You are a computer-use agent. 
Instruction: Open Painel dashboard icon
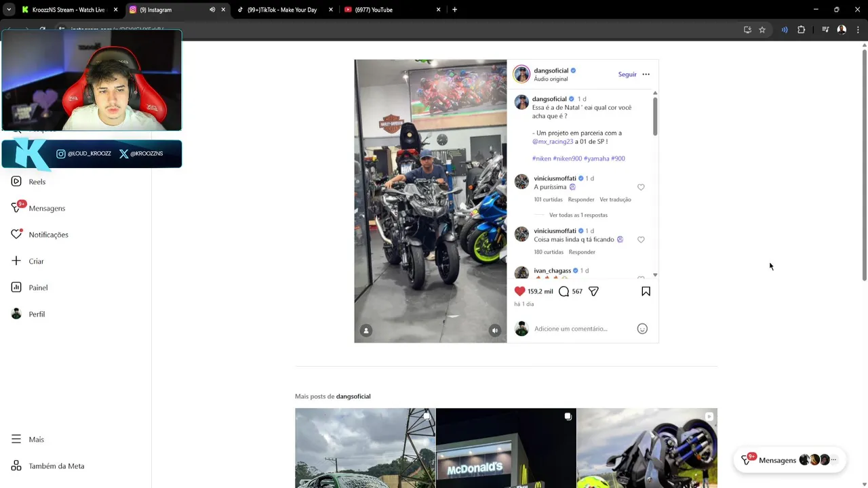click(16, 287)
